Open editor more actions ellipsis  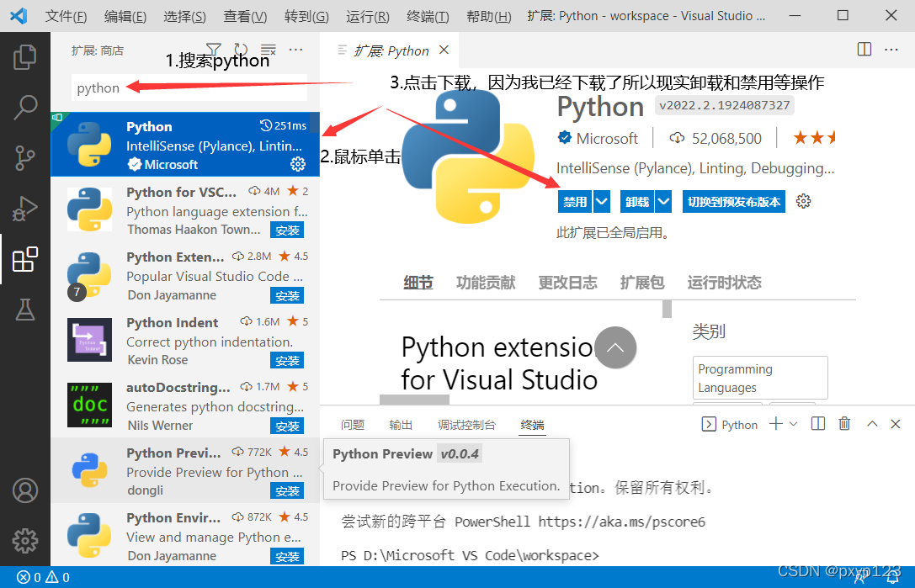coord(891,50)
